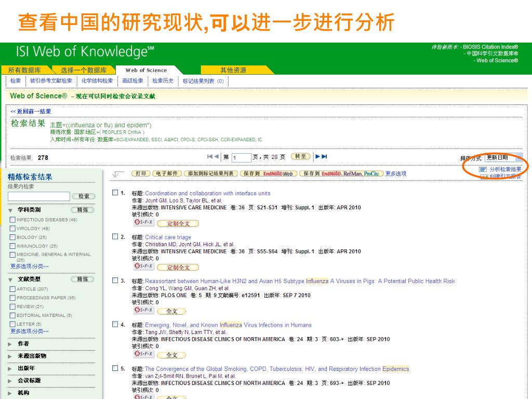Click the 打印 button
532x399 pixels.
pyautogui.click(x=141, y=174)
